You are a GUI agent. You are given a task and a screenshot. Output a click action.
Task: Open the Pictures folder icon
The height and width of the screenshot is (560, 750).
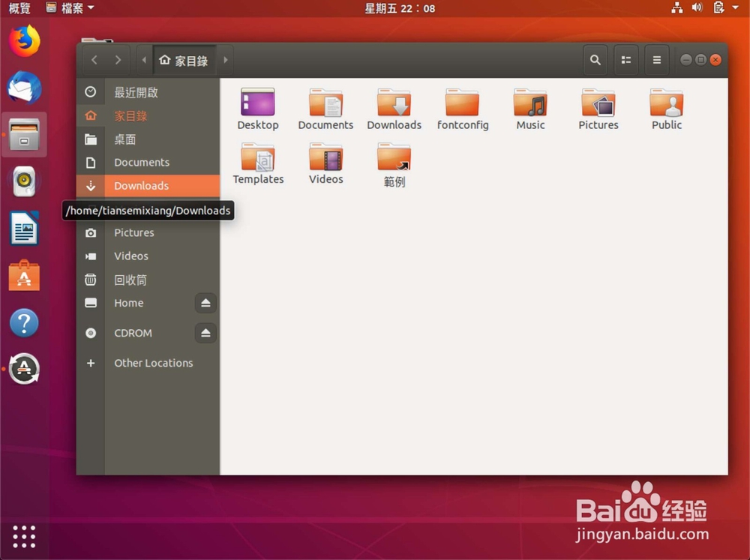click(x=598, y=109)
